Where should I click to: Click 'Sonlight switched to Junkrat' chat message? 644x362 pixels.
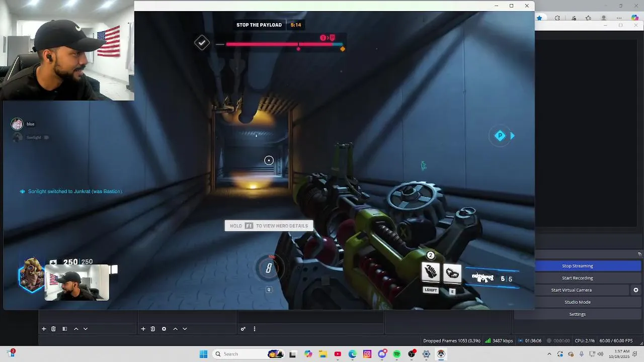coord(75,192)
